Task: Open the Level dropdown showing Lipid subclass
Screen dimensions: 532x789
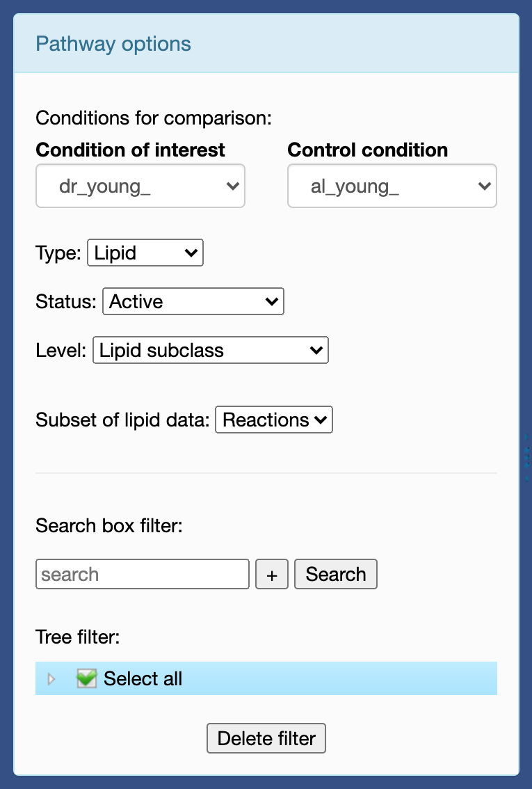Action: click(x=210, y=351)
